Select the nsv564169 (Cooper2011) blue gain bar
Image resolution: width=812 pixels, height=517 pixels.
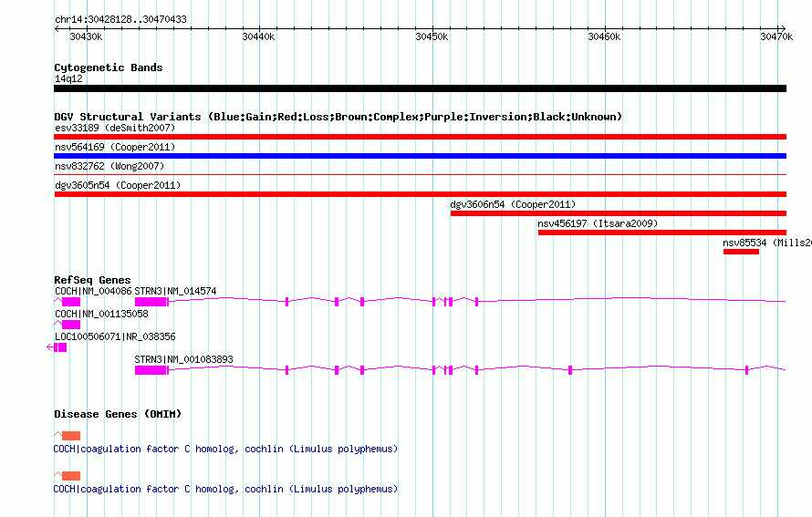420,156
